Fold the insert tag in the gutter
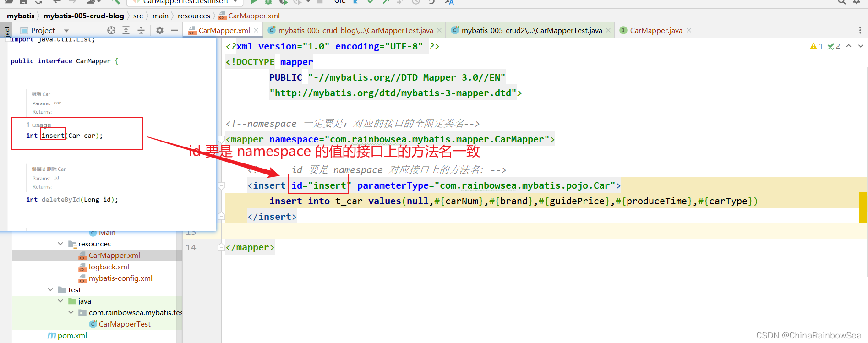 pos(221,186)
